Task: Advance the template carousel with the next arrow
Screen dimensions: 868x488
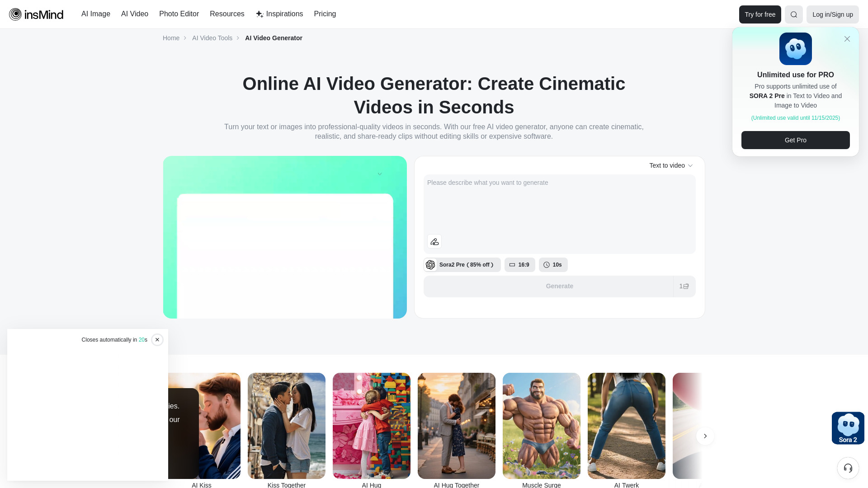Action: [705, 436]
